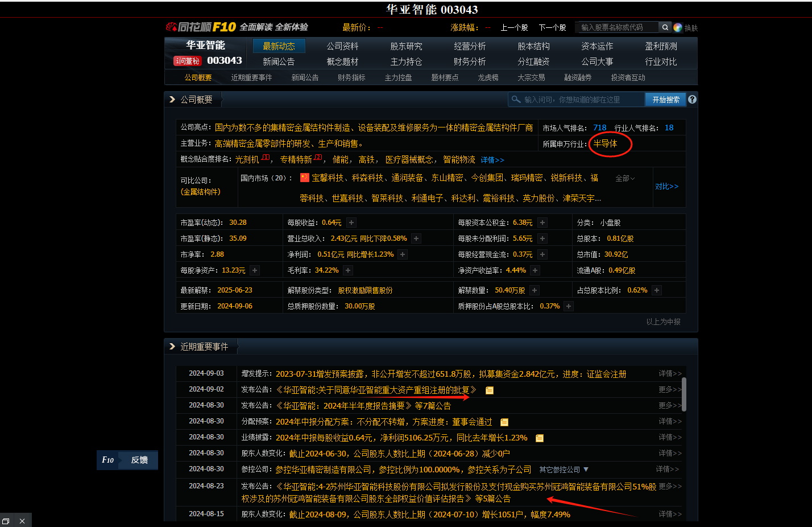Close the bottom-left panel with X icon
The height and width of the screenshot is (527, 812).
[22, 521]
